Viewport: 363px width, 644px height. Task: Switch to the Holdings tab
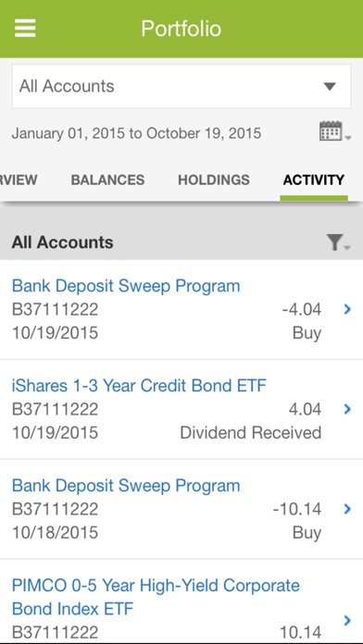(214, 180)
